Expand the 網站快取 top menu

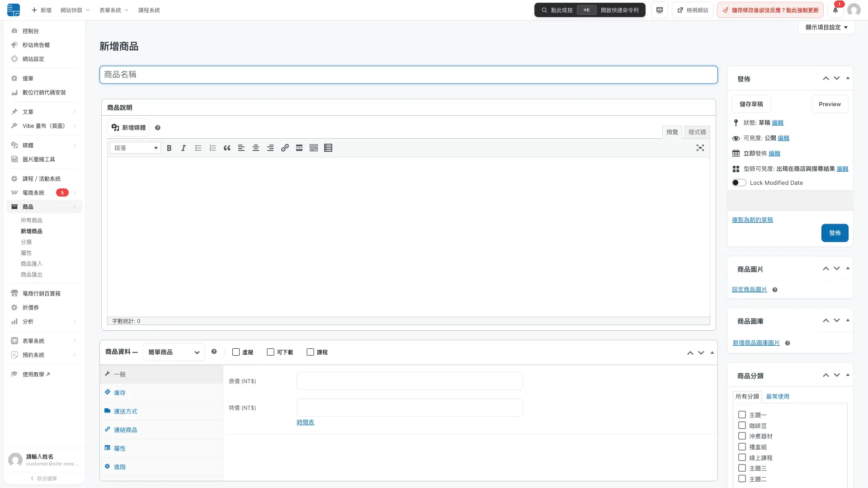75,10
